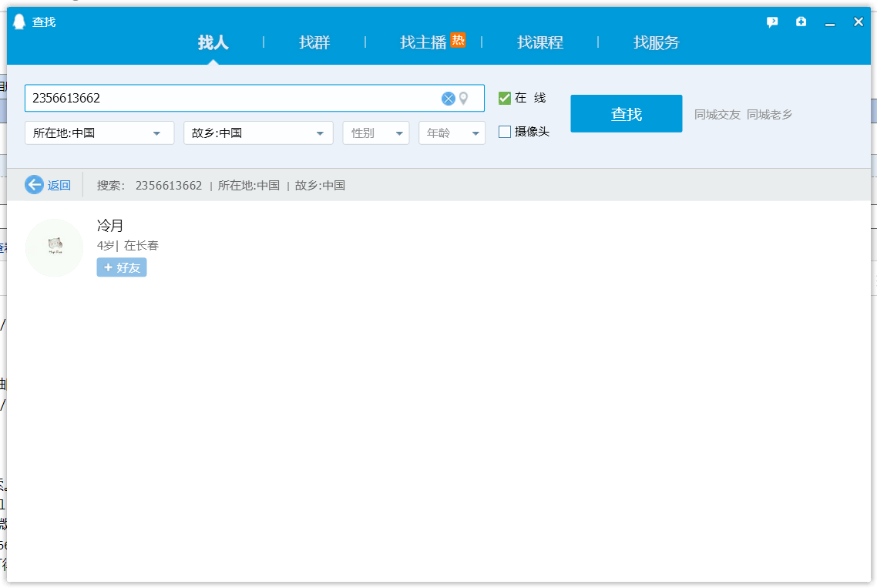Screen dimensions: 877x588
Task: Click the 返回 back link
Action: [x=59, y=185]
